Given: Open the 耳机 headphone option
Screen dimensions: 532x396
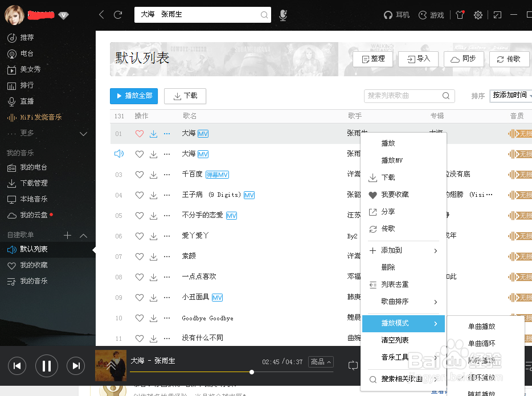Looking at the screenshot, I should [396, 15].
